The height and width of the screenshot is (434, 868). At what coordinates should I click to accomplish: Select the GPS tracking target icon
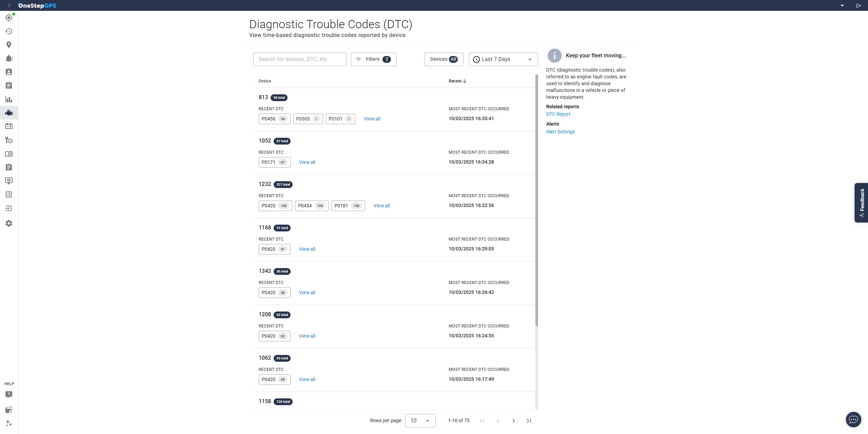(8, 17)
